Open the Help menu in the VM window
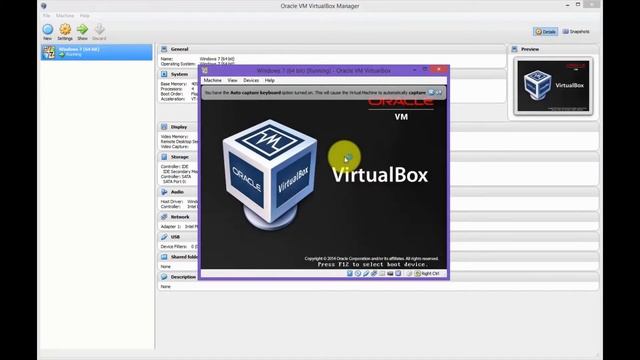Viewport: 640px width, 360px height. [x=269, y=80]
